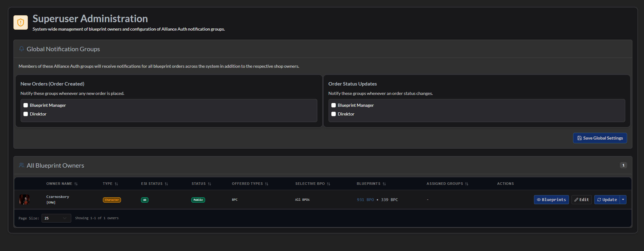Image resolution: width=644 pixels, height=251 pixels.
Task: Click the Czarnoskory owner name
Action: click(58, 197)
